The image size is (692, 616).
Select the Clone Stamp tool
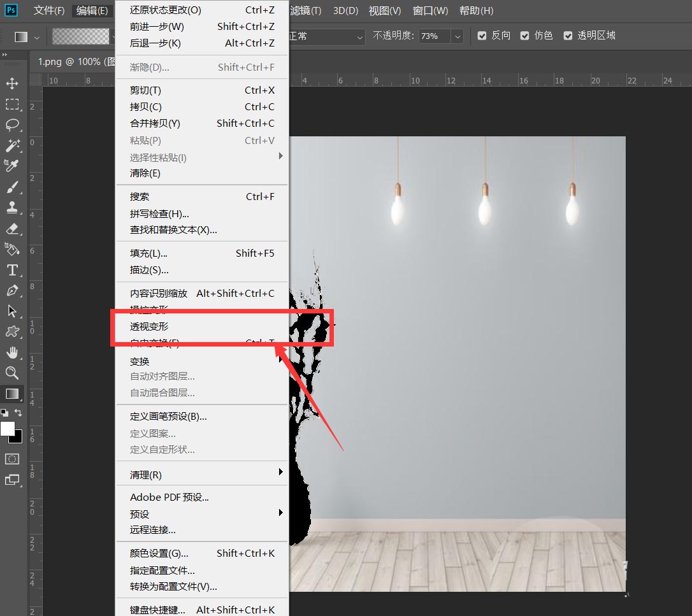pyautogui.click(x=13, y=208)
